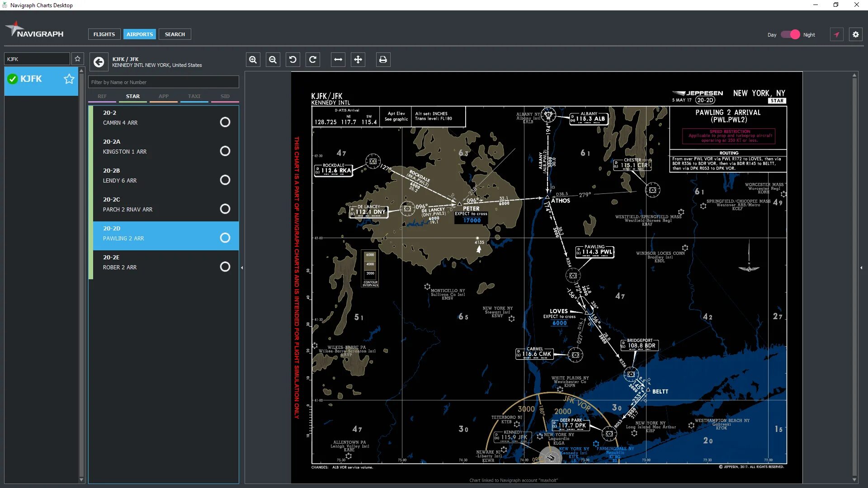Click the star on the KJFK airport card

tap(69, 79)
